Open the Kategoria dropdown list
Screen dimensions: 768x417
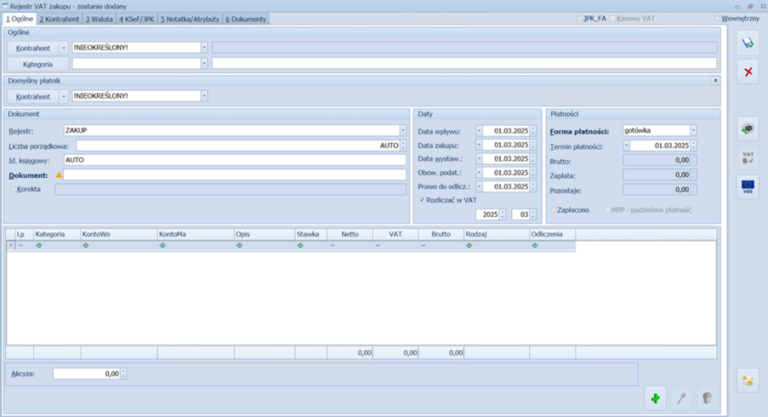(x=205, y=63)
